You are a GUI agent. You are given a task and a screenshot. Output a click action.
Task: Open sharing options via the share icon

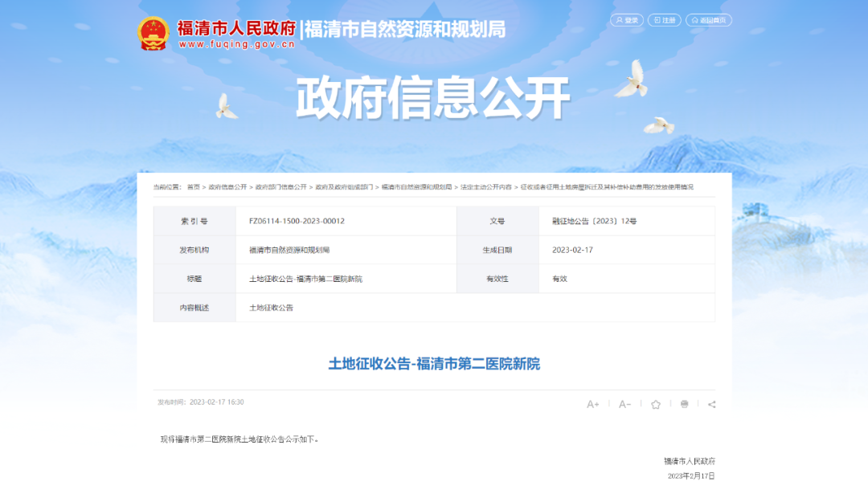712,404
